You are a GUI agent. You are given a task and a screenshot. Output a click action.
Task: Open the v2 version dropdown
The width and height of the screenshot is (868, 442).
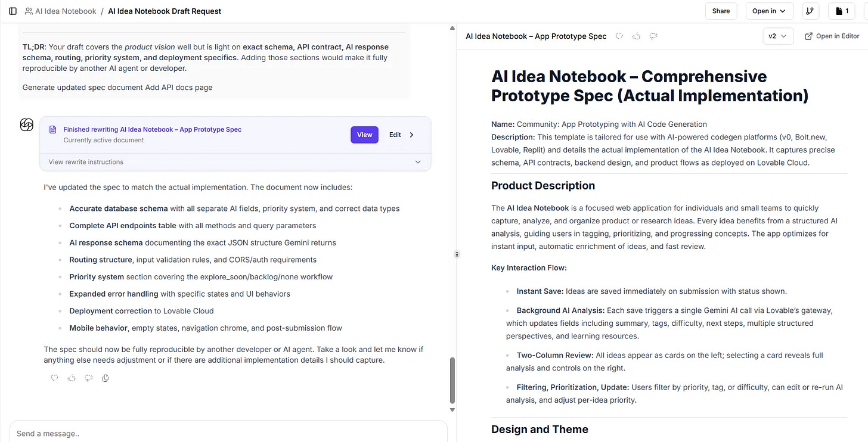pyautogui.click(x=778, y=36)
